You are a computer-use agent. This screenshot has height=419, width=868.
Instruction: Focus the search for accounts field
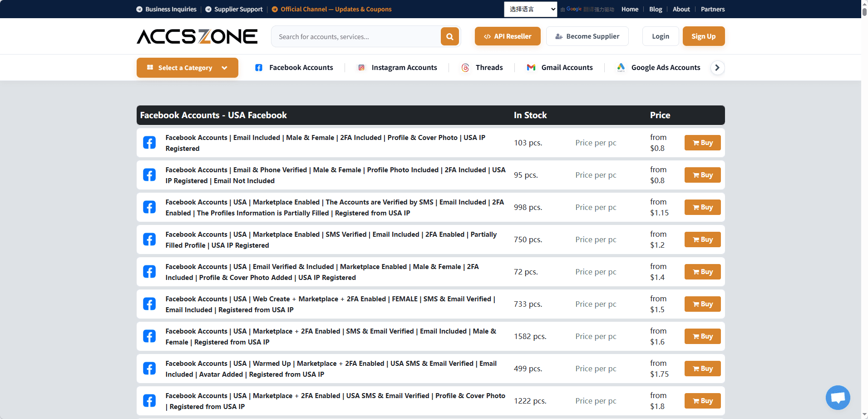pyautogui.click(x=356, y=36)
